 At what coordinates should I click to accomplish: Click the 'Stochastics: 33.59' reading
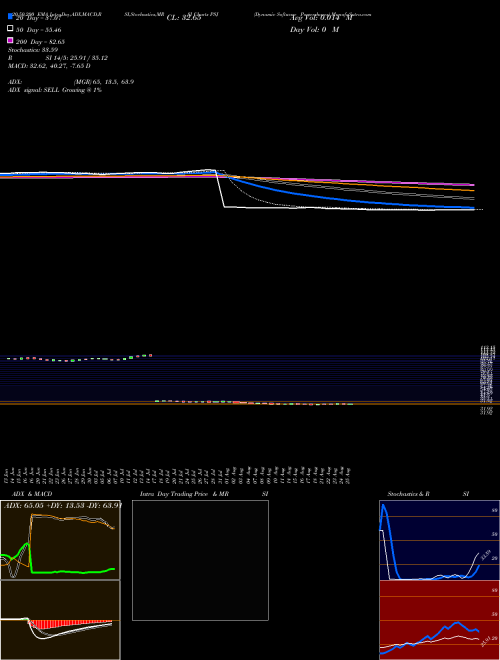coord(33,50)
